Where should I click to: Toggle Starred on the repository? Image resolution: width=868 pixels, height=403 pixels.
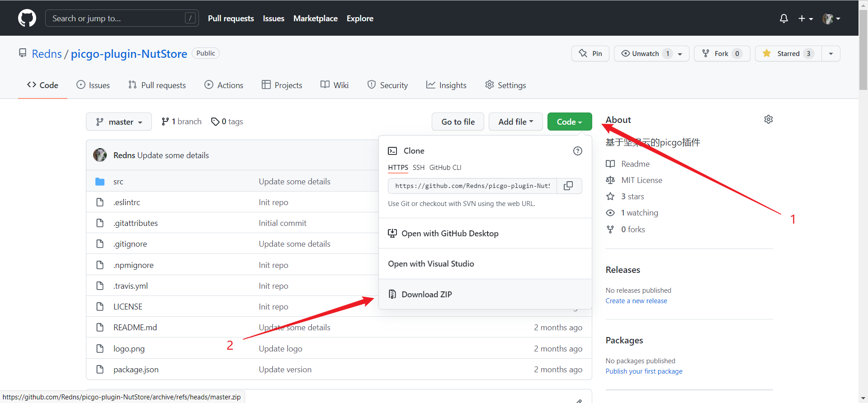coord(788,53)
